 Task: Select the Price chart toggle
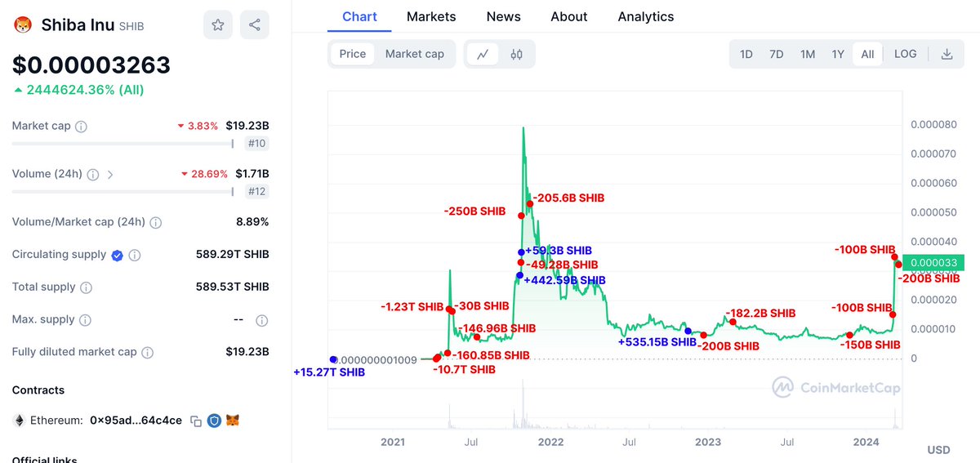pyautogui.click(x=353, y=54)
